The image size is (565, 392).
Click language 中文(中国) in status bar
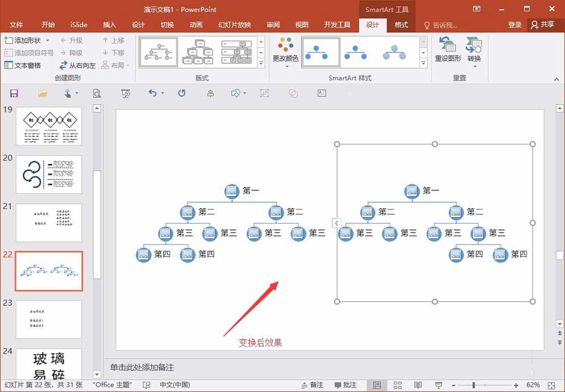175,385
